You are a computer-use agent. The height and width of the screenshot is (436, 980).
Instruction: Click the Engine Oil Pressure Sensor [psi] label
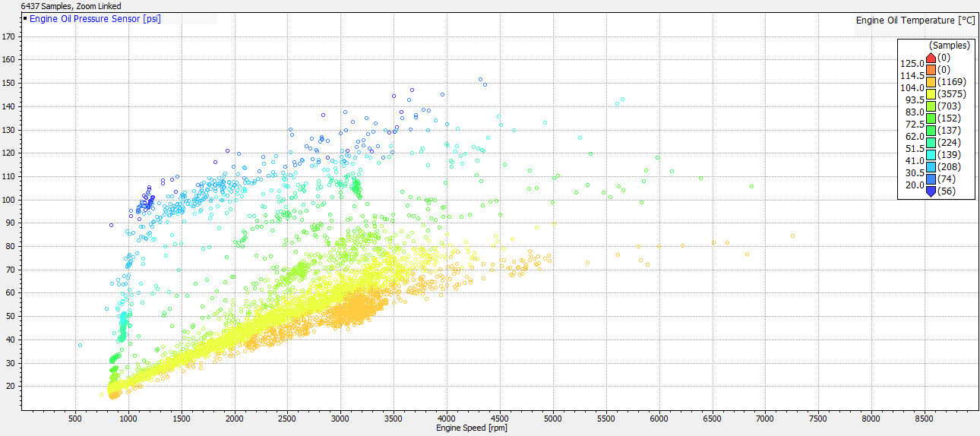click(95, 18)
